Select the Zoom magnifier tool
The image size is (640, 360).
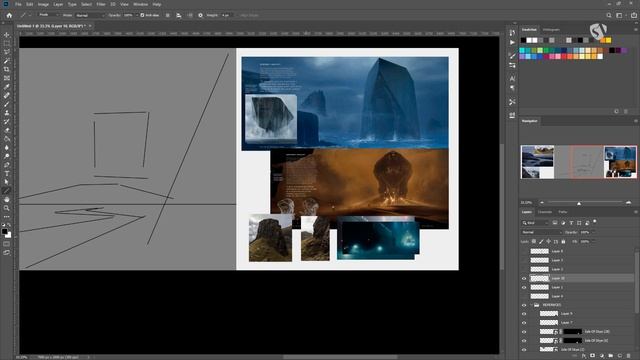(7, 208)
